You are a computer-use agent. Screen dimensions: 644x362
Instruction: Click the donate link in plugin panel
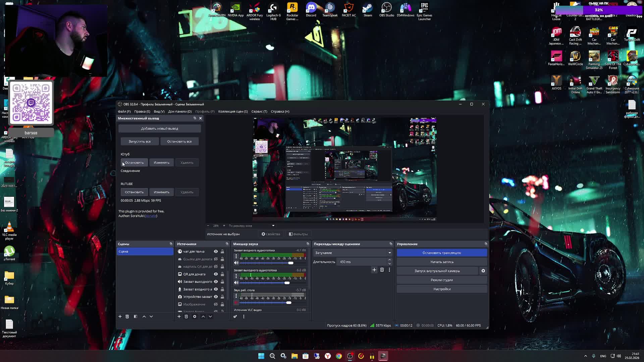pos(151,216)
